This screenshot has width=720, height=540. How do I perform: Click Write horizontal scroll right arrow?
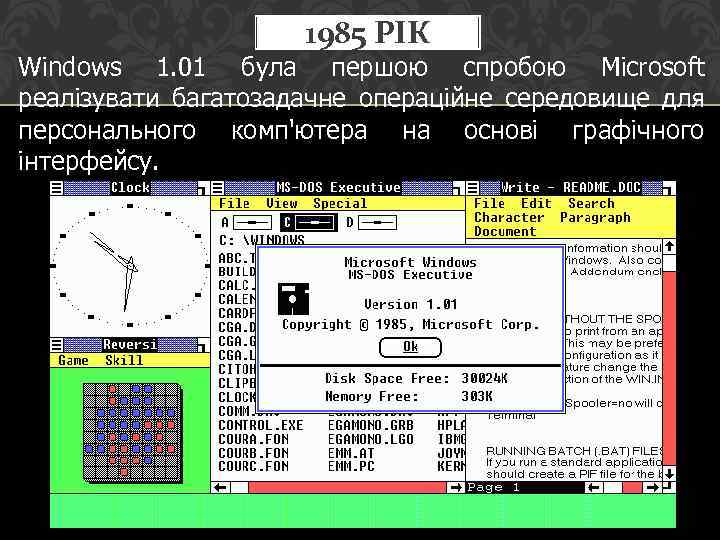(652, 488)
